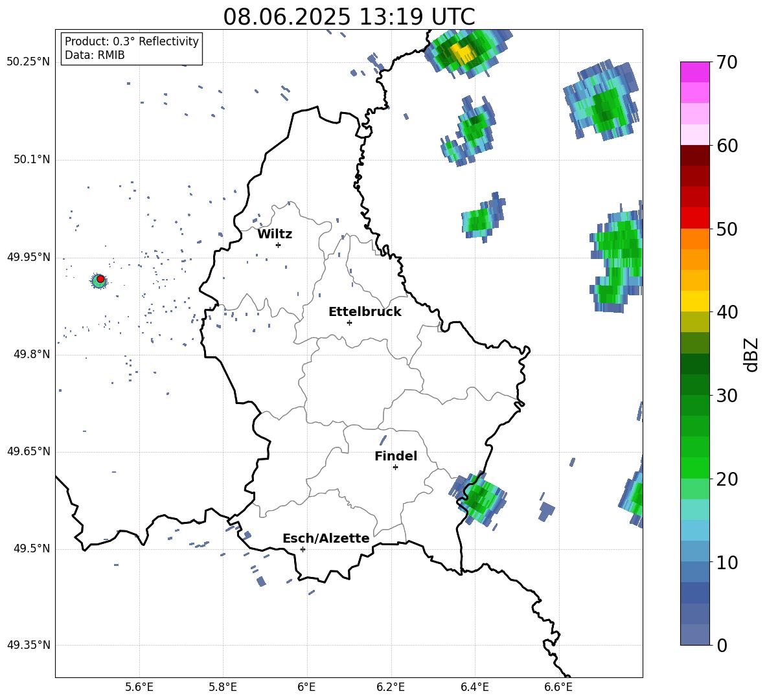Click the Esch/Alzette location cross marker
The width and height of the screenshot is (767, 700).
coord(303,549)
